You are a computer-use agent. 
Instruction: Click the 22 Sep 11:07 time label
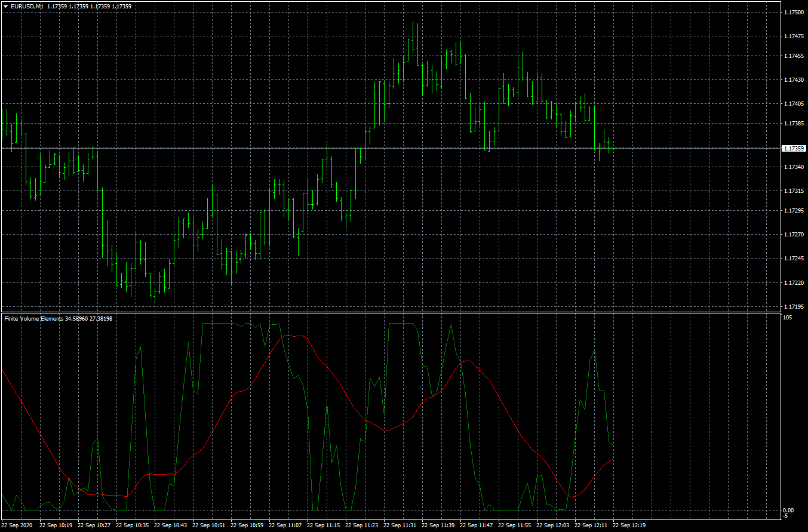tap(285, 525)
